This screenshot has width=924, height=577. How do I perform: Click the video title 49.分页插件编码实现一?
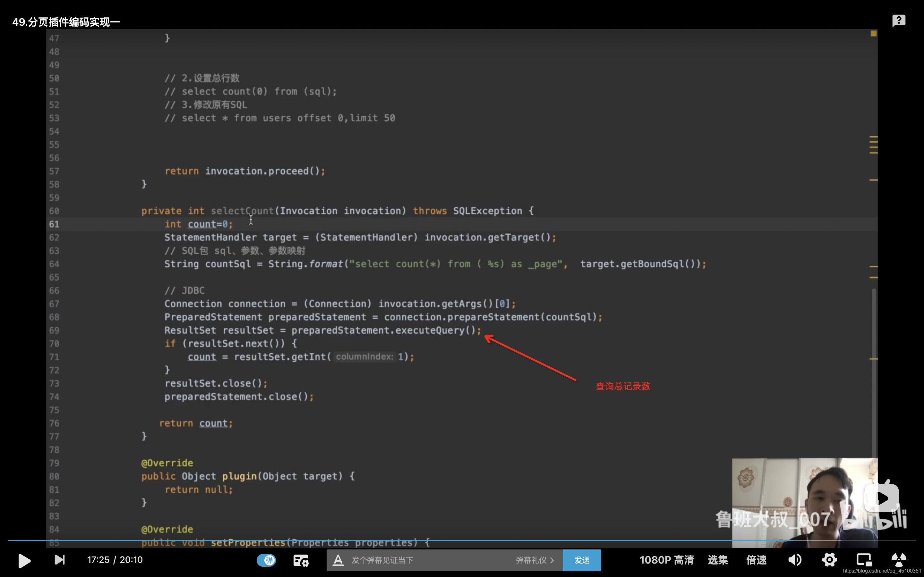click(66, 22)
